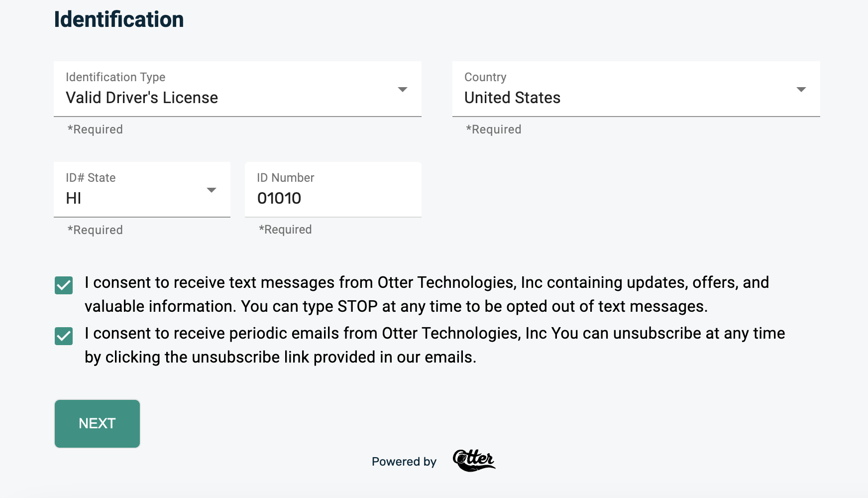The height and width of the screenshot is (498, 868).
Task: Click the ID# State dropdown arrow
Action: pyautogui.click(x=212, y=190)
